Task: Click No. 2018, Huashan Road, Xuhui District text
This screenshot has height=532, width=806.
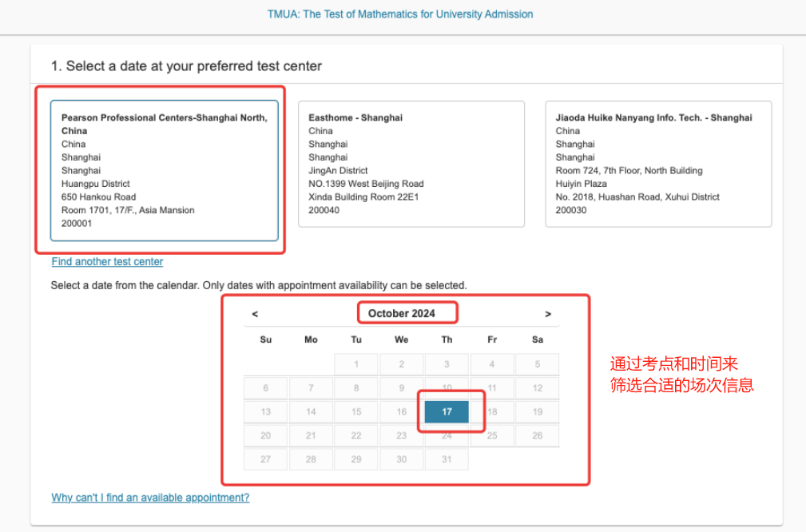Action: tap(637, 197)
